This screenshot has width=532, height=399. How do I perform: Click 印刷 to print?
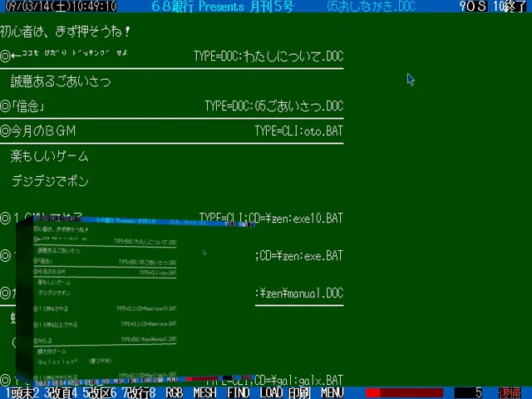[299, 393]
